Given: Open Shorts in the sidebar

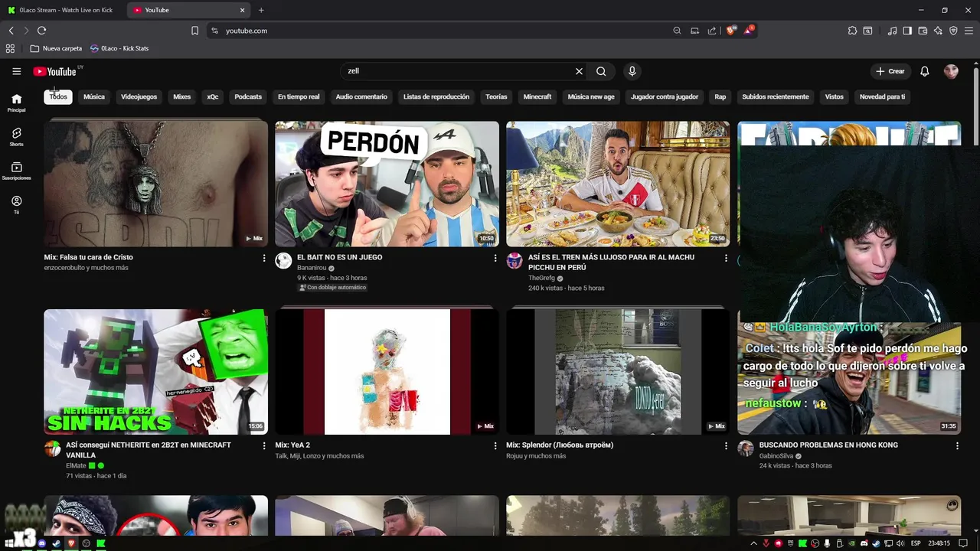Looking at the screenshot, I should click(x=16, y=137).
